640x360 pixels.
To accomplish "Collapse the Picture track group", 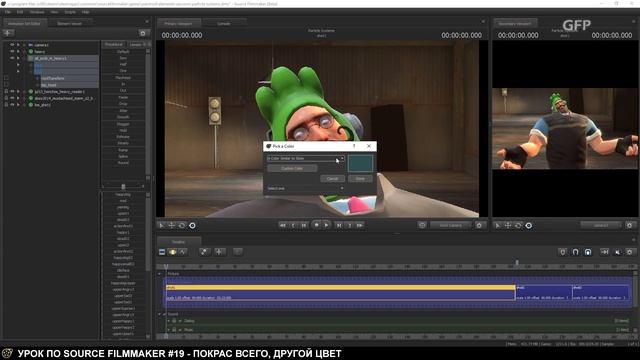I will coord(160,273).
